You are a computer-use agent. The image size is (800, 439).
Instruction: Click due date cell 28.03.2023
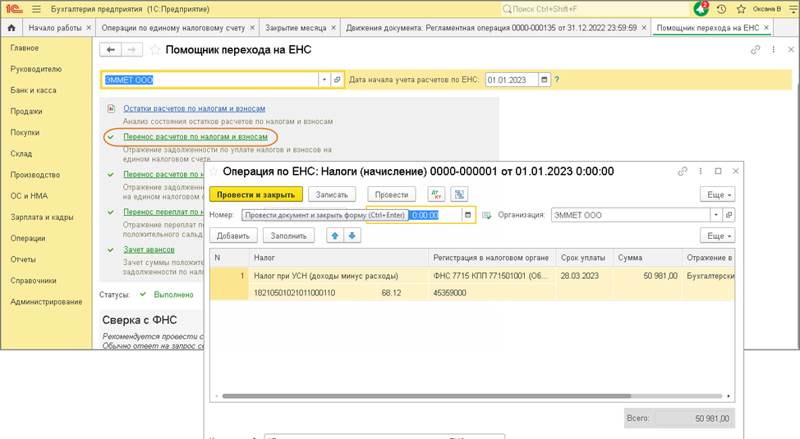[x=585, y=276]
